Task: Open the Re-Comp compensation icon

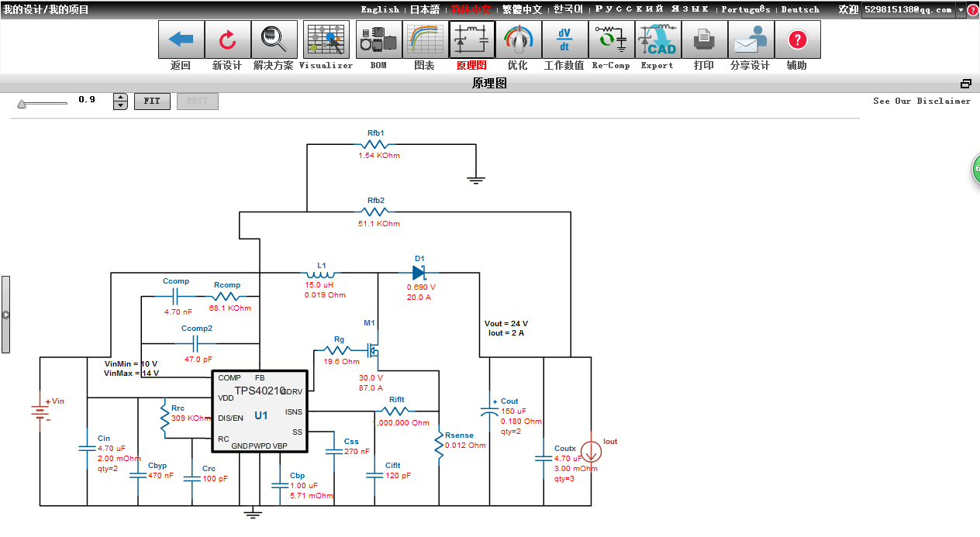Action: click(x=611, y=40)
